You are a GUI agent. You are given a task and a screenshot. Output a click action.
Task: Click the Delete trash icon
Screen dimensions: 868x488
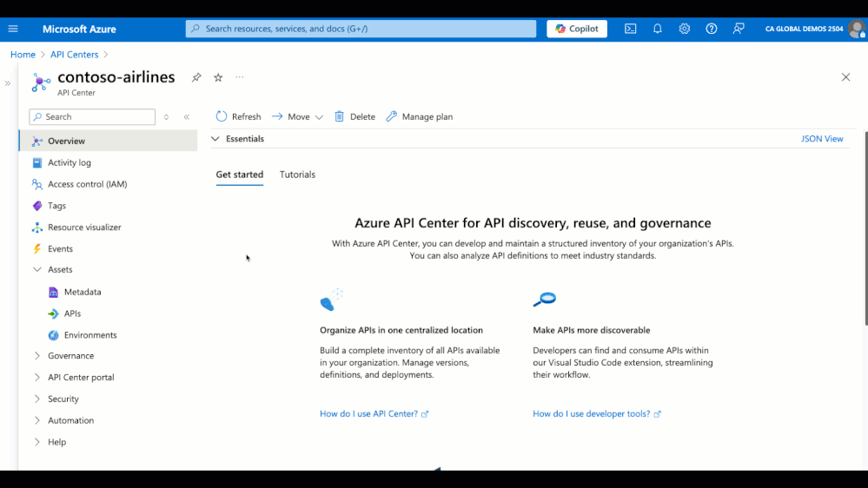tap(340, 116)
